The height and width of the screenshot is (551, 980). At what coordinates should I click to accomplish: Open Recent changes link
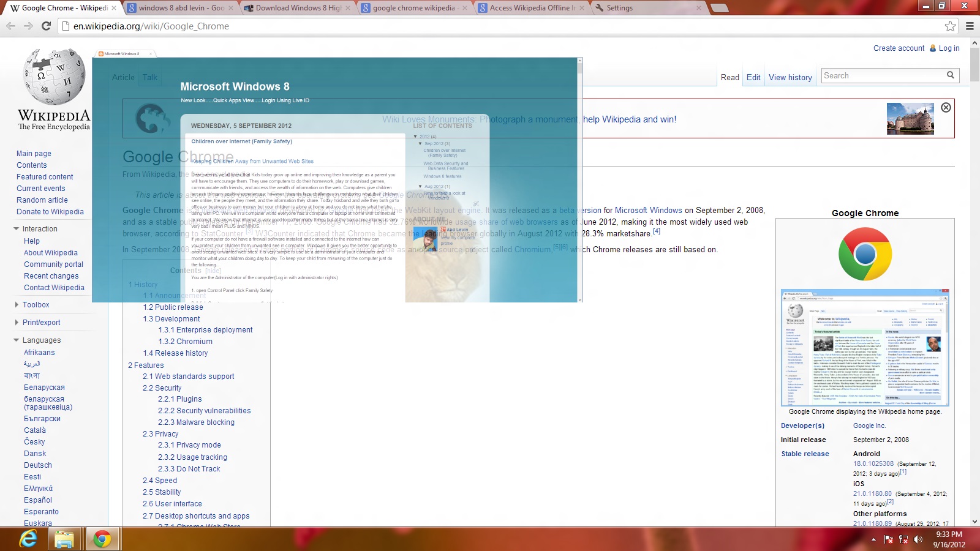[51, 276]
